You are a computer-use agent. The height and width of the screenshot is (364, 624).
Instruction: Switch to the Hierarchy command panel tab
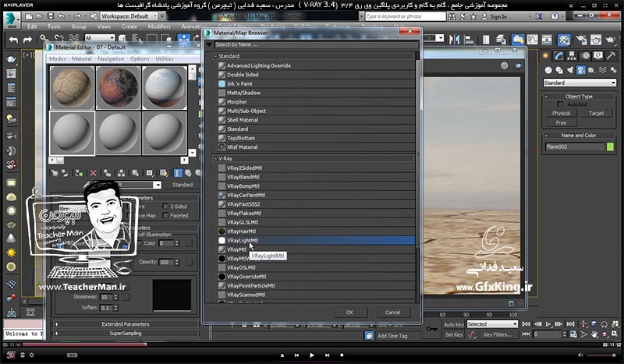pos(572,55)
